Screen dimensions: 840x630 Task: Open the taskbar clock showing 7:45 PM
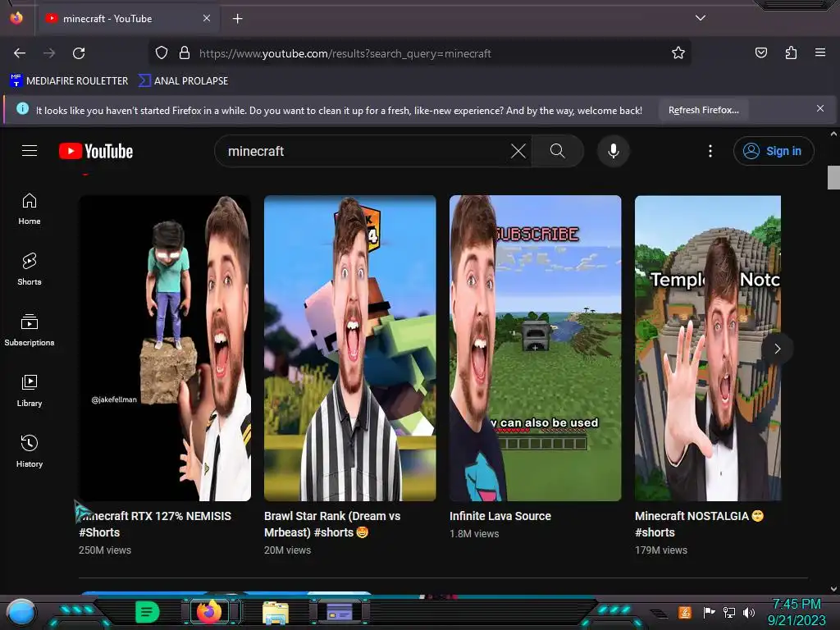click(x=797, y=612)
